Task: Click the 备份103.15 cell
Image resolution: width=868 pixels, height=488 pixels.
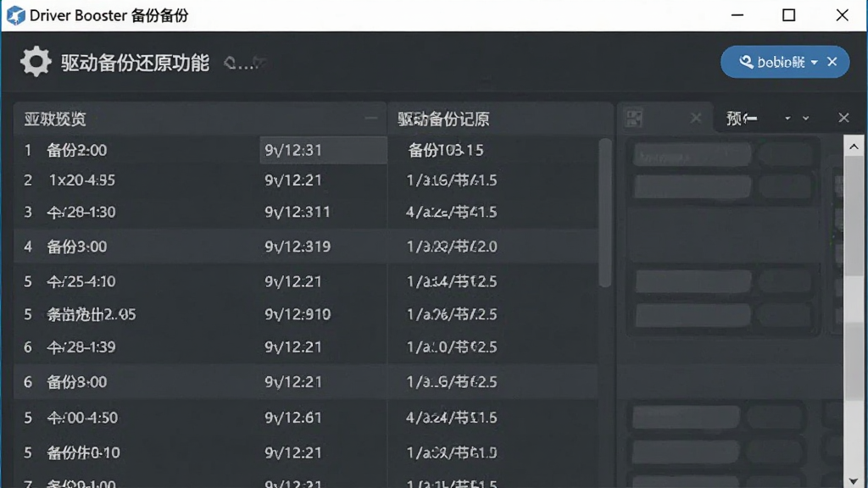Action: coord(446,150)
